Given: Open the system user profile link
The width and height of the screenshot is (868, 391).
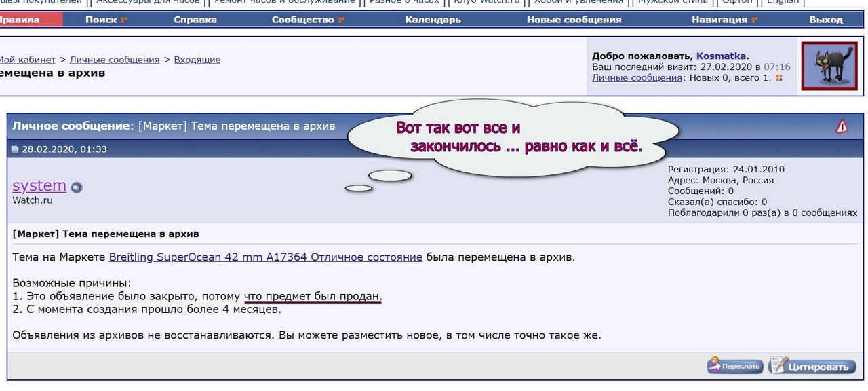Looking at the screenshot, I should click(x=39, y=185).
